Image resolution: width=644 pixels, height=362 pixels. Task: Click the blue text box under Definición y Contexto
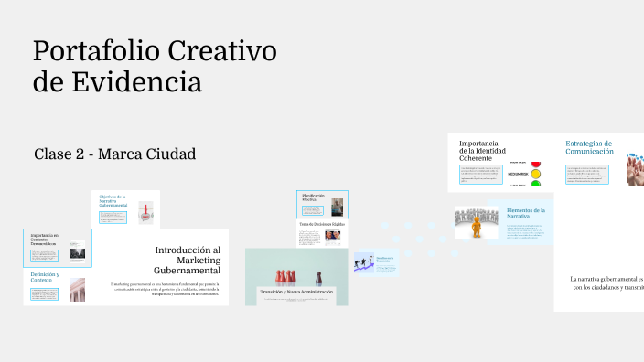pos(44,293)
